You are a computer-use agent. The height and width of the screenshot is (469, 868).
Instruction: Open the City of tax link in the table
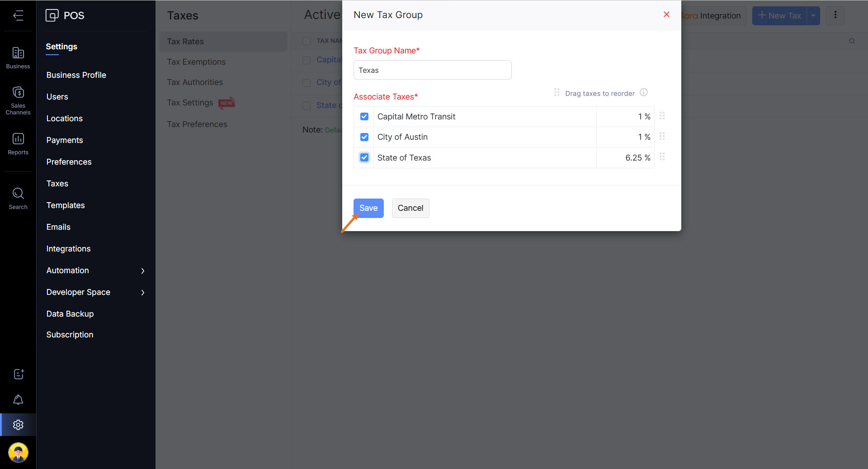coord(329,82)
